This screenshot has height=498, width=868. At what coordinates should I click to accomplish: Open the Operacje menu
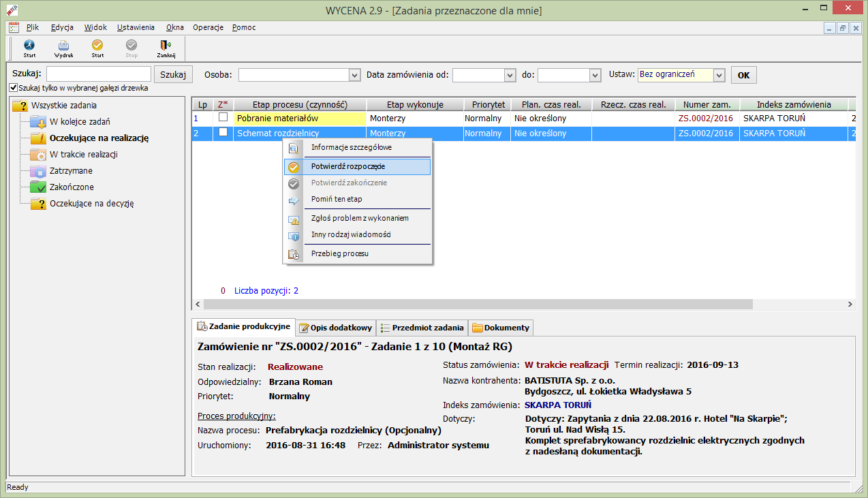(208, 27)
